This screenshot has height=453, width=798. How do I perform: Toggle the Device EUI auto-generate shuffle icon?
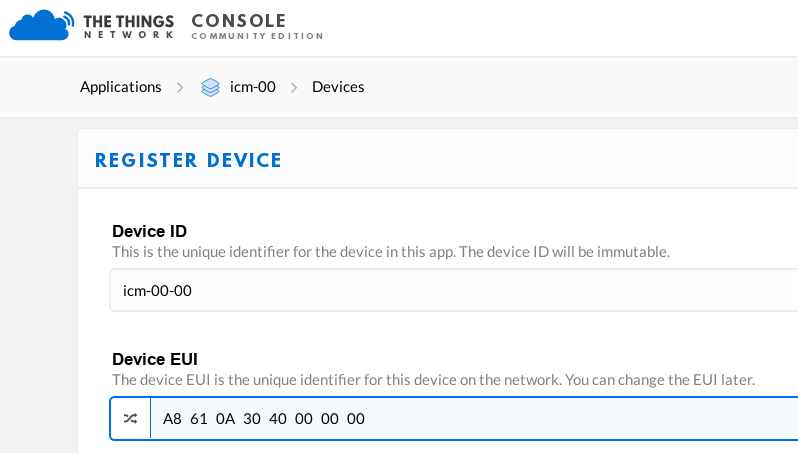(130, 418)
